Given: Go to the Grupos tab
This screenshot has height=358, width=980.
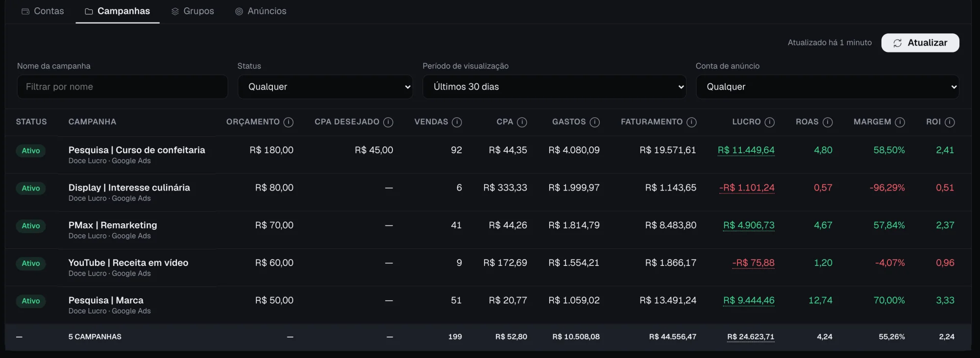Looking at the screenshot, I should pyautogui.click(x=193, y=11).
